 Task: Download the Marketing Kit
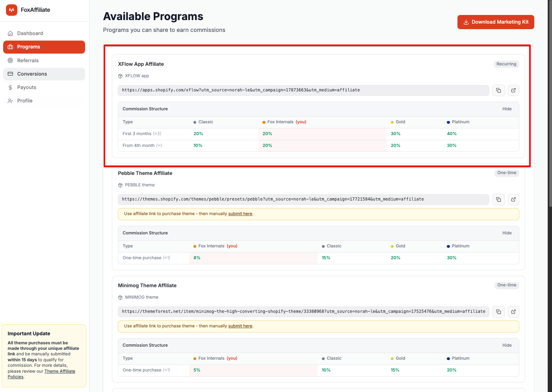[496, 22]
